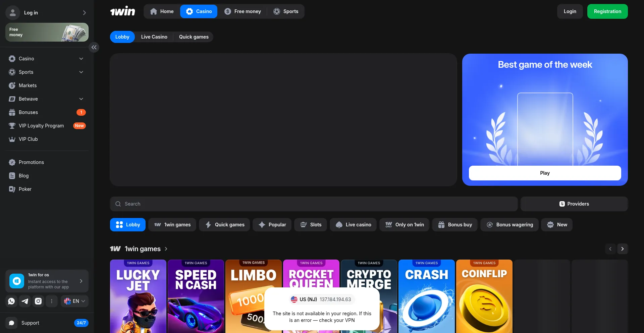Collapse the sidebar with the double-arrow icon
Image resolution: width=644 pixels, height=333 pixels.
(94, 47)
